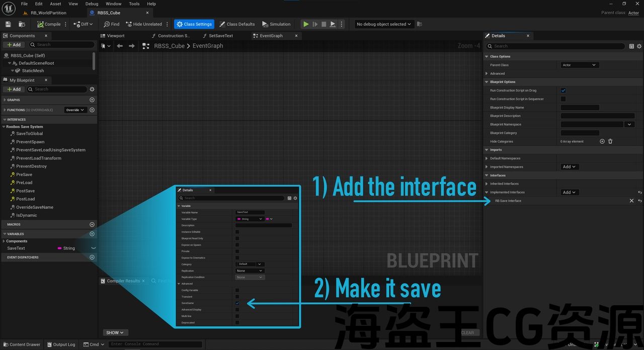
Task: Click the add new variable plus icon
Action: coord(92,234)
